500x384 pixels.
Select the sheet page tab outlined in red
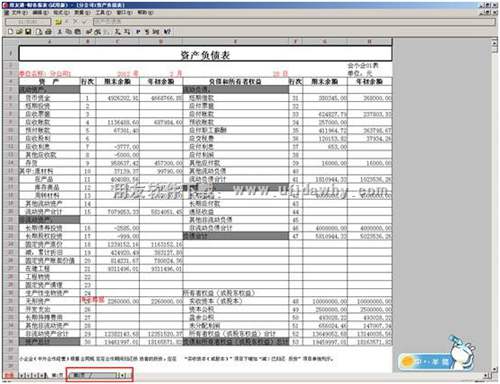93,375
